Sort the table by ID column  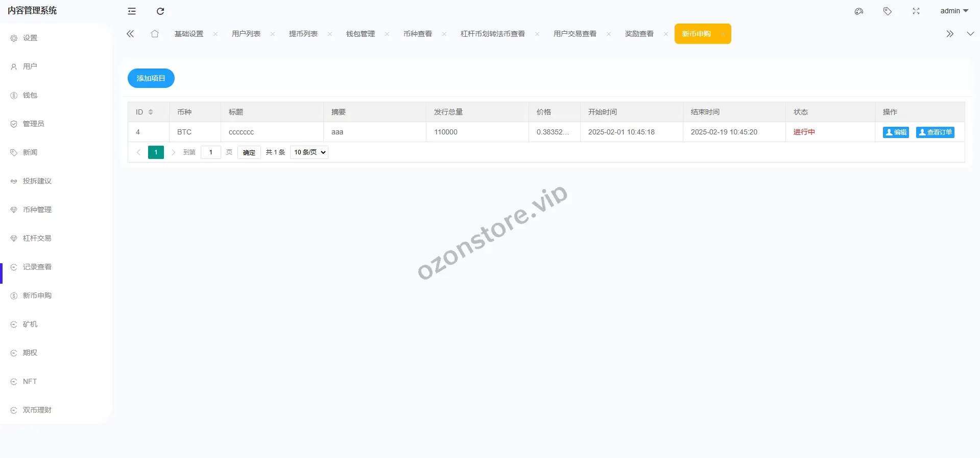click(151, 112)
